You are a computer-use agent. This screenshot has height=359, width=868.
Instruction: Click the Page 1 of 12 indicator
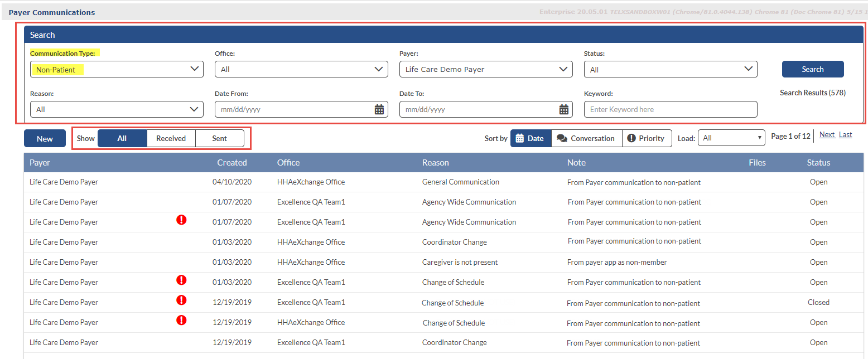(790, 136)
